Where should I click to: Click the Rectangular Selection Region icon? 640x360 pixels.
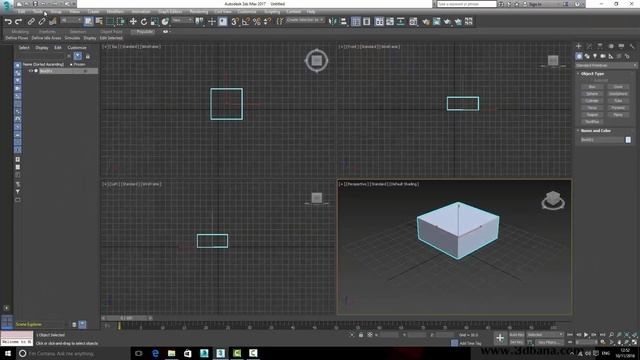click(x=110, y=22)
